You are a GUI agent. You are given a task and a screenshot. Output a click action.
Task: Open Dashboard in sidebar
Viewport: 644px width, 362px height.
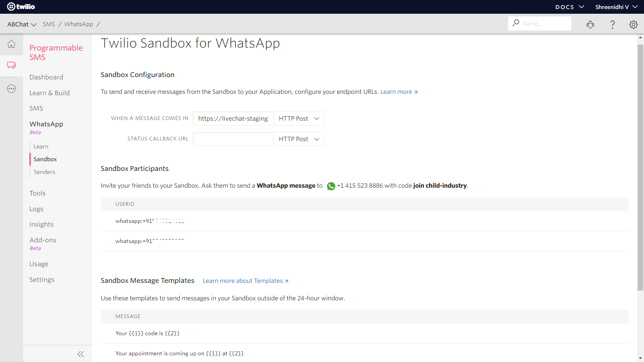coord(46,77)
